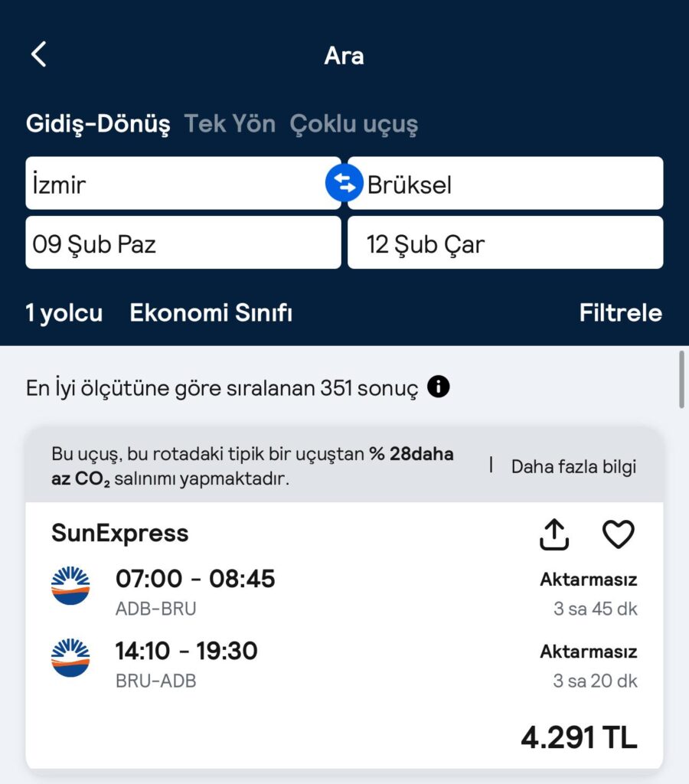Open info icon next to 351 sonuç
Image resolution: width=689 pixels, height=784 pixels.
[439, 387]
